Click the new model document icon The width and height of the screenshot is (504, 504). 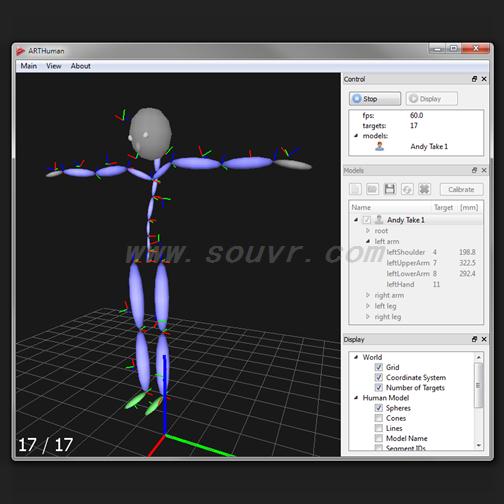(x=355, y=189)
